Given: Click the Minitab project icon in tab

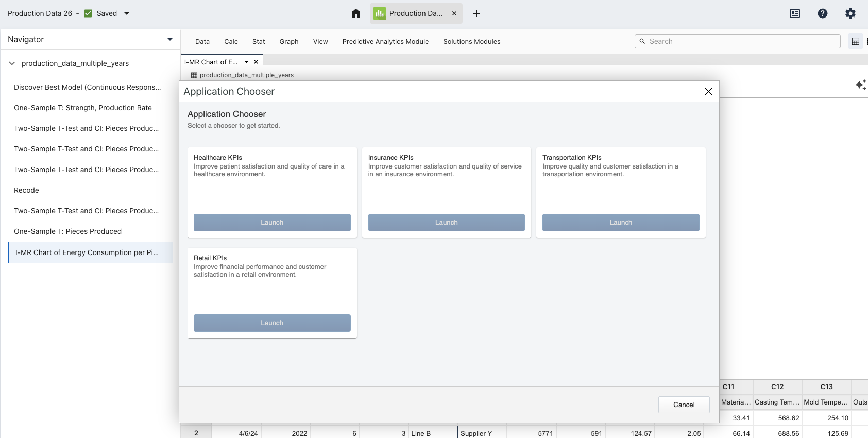Looking at the screenshot, I should (x=380, y=13).
